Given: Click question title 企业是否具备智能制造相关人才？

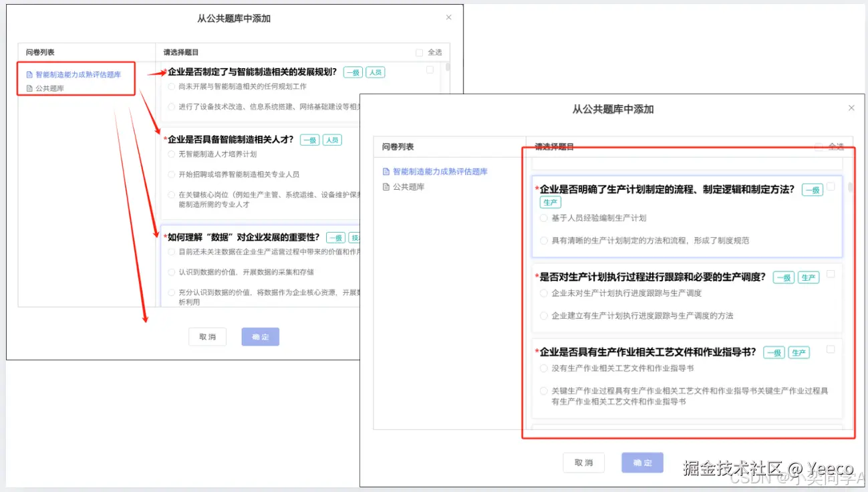Looking at the screenshot, I should point(231,140).
